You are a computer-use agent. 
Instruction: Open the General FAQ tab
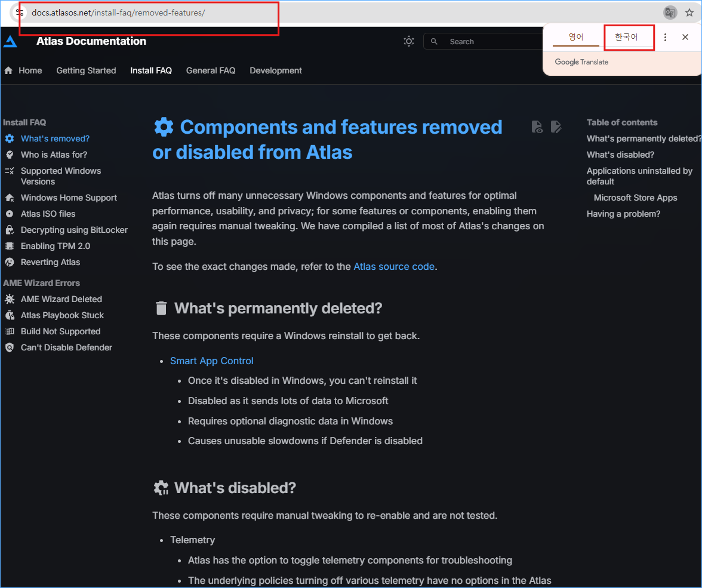210,71
